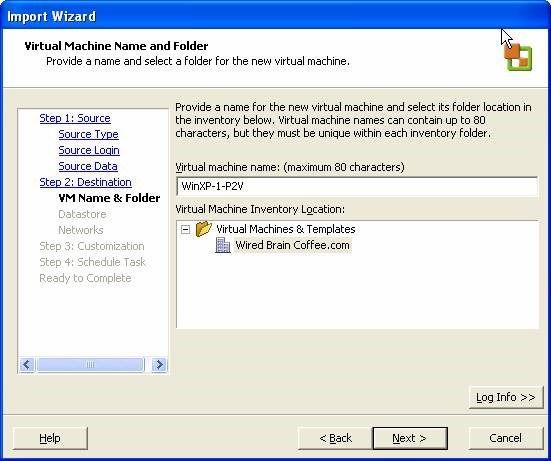Go back with the < Back button
Screen dimensions: 551x461
335,438
